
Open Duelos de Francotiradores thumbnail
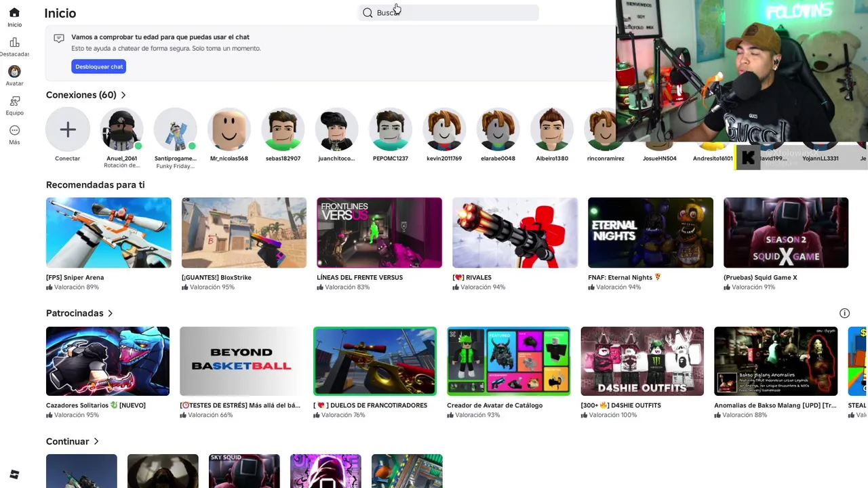[x=375, y=361]
